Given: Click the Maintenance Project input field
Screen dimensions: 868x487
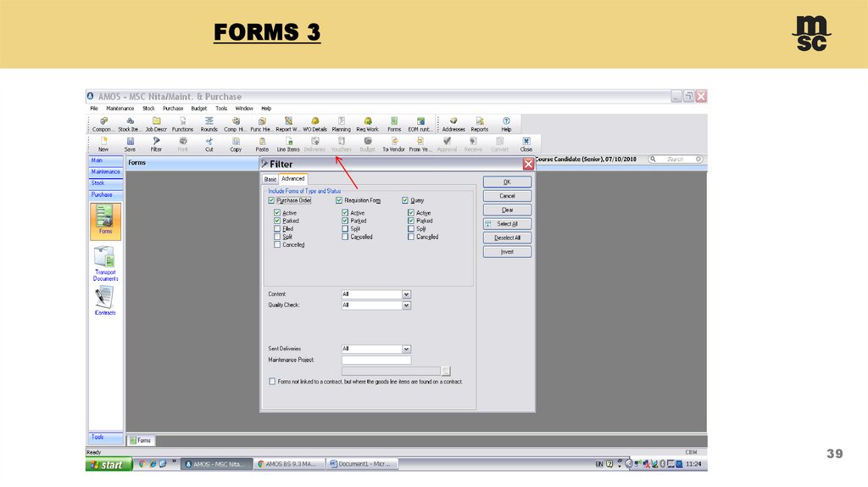Looking at the screenshot, I should coord(376,360).
